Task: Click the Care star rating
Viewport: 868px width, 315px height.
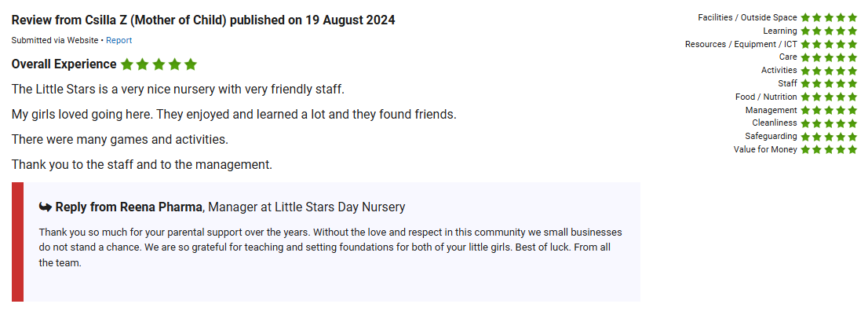Action: pos(829,57)
